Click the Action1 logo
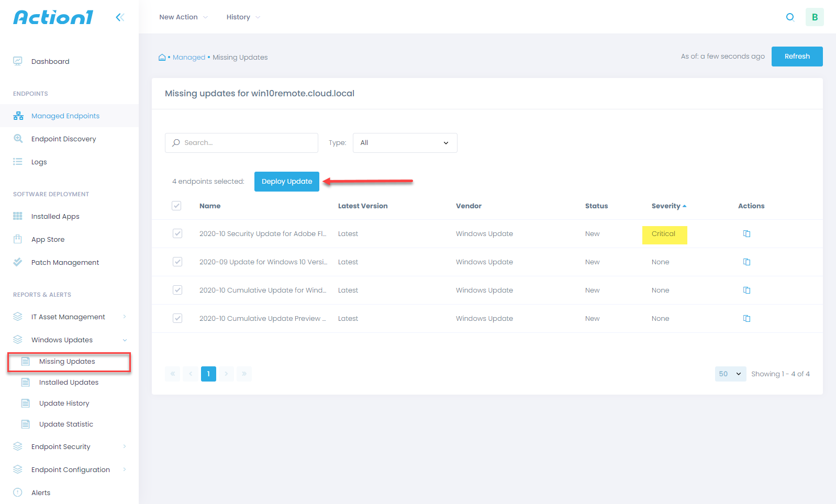 pyautogui.click(x=53, y=17)
